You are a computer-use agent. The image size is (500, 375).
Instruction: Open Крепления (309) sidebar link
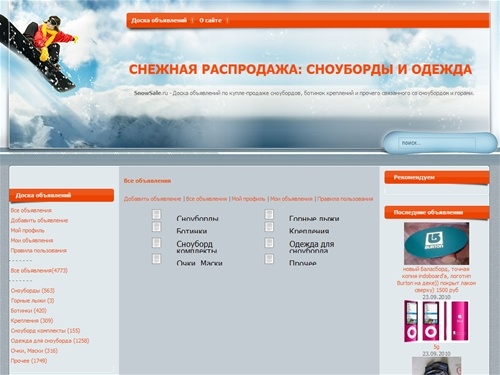(x=32, y=320)
